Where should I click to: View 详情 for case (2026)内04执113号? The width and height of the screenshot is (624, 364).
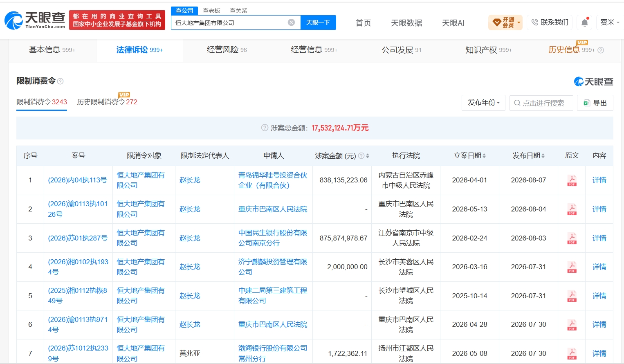(x=599, y=180)
